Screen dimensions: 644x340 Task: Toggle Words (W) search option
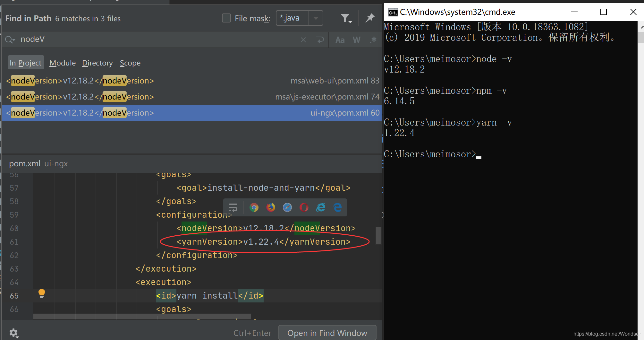(357, 40)
